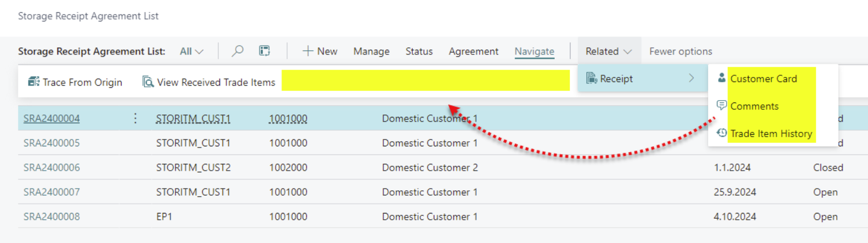Open the Manage menu
The image size is (868, 243).
click(371, 51)
